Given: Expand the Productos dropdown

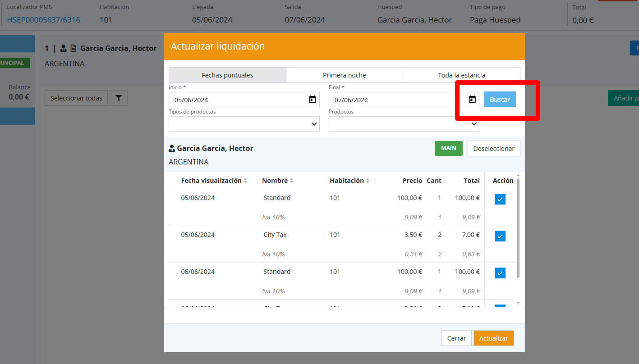Looking at the screenshot, I should pos(404,124).
